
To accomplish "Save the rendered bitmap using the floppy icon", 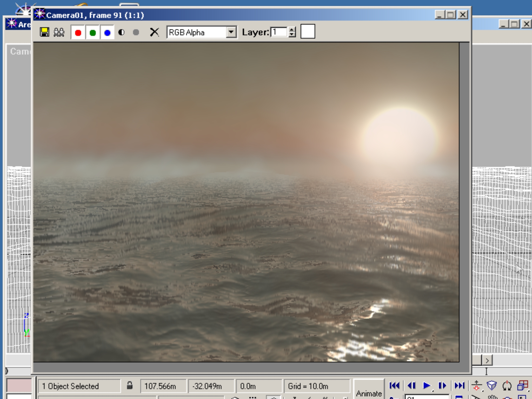I will 44,32.
